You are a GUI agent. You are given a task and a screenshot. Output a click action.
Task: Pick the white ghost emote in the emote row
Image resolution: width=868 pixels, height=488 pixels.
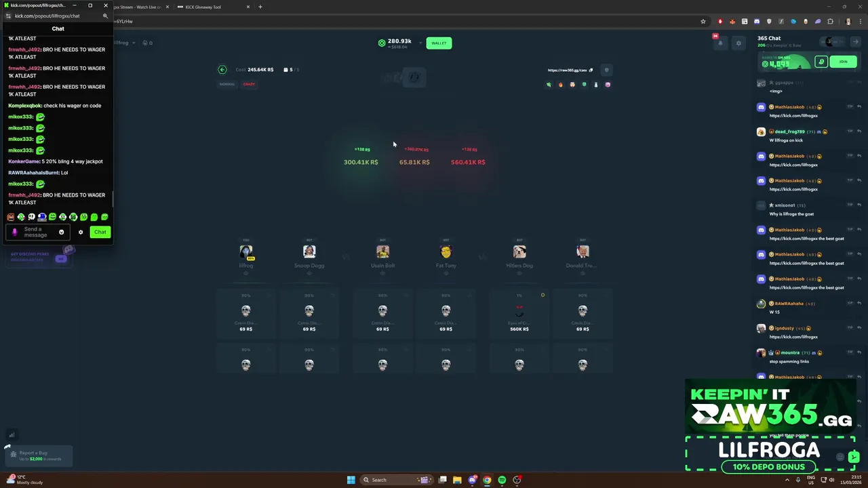pos(31,217)
